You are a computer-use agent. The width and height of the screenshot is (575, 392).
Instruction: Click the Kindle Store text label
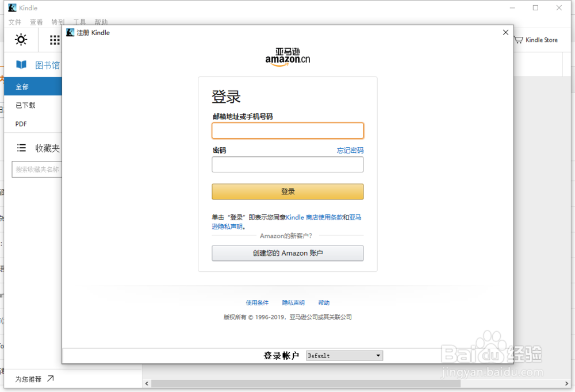click(x=541, y=40)
